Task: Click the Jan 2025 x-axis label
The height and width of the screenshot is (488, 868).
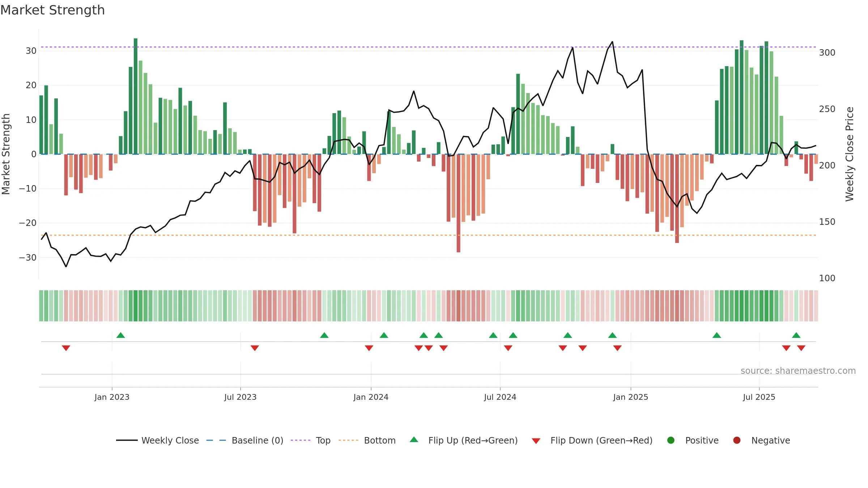Action: [630, 397]
